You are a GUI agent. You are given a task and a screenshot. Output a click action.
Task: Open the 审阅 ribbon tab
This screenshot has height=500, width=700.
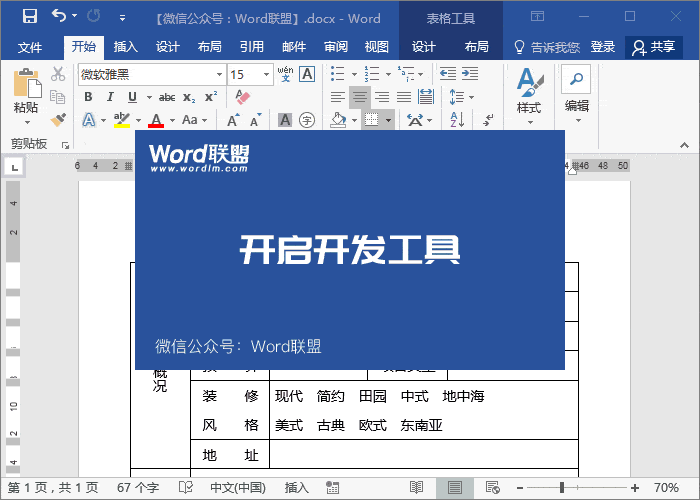[336, 46]
